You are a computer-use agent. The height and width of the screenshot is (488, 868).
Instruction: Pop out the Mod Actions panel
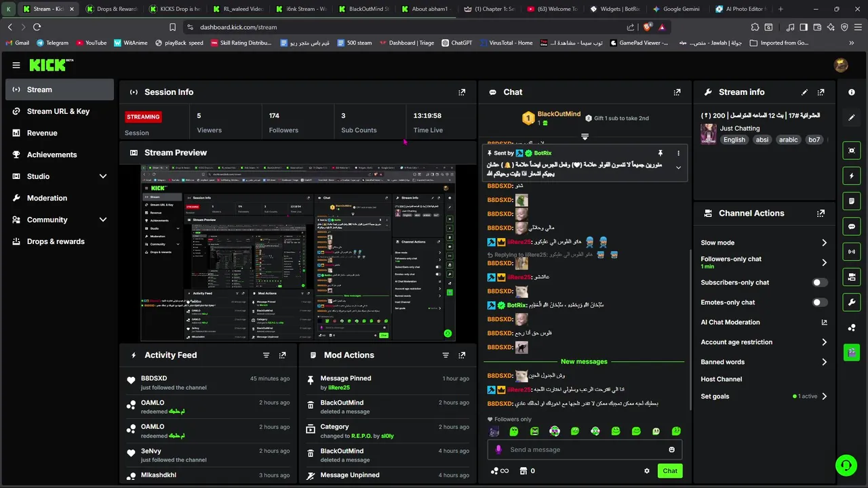[x=462, y=355]
